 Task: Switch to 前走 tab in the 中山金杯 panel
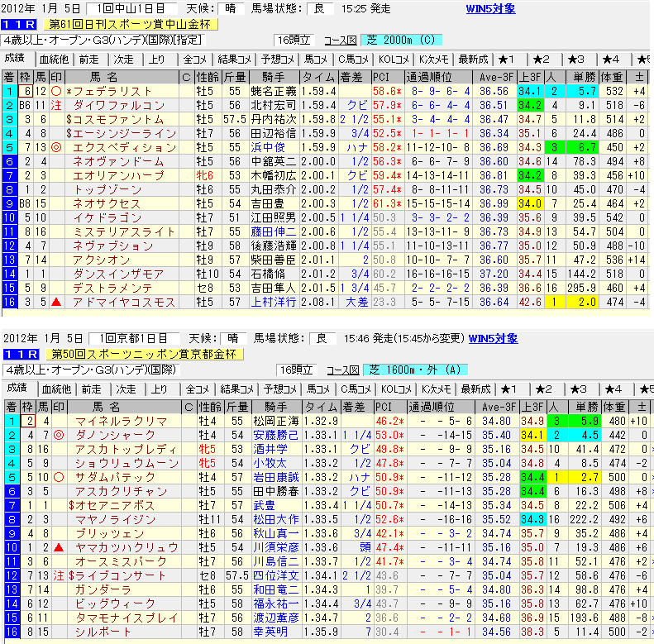click(x=88, y=60)
